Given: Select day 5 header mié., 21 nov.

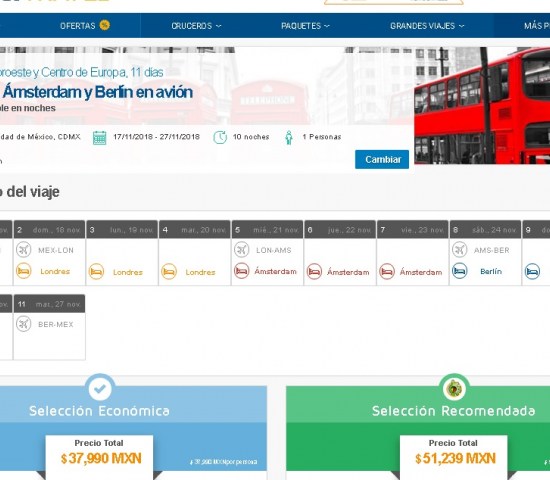Looking at the screenshot, I should click(x=267, y=229).
